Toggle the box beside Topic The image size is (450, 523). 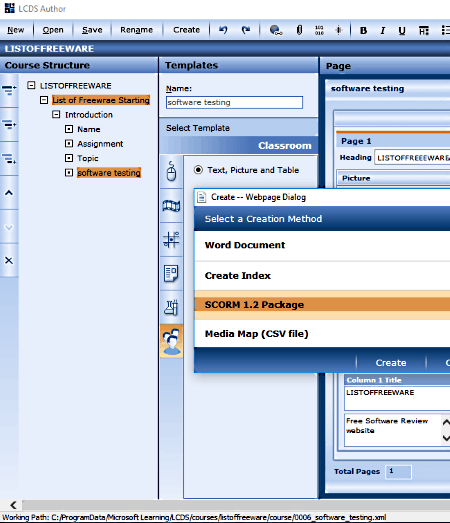pyautogui.click(x=69, y=158)
